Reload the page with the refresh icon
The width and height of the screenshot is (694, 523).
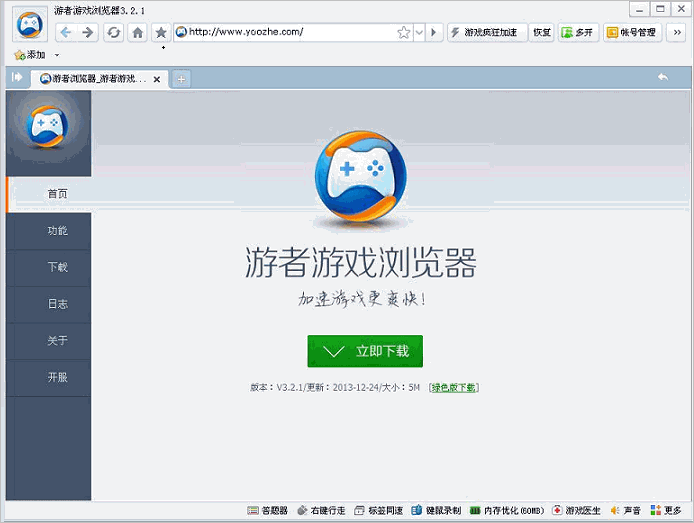coord(114,32)
